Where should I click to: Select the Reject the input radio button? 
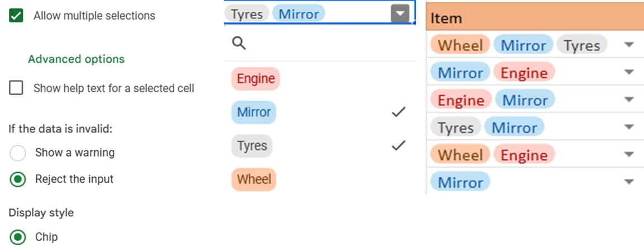point(18,180)
